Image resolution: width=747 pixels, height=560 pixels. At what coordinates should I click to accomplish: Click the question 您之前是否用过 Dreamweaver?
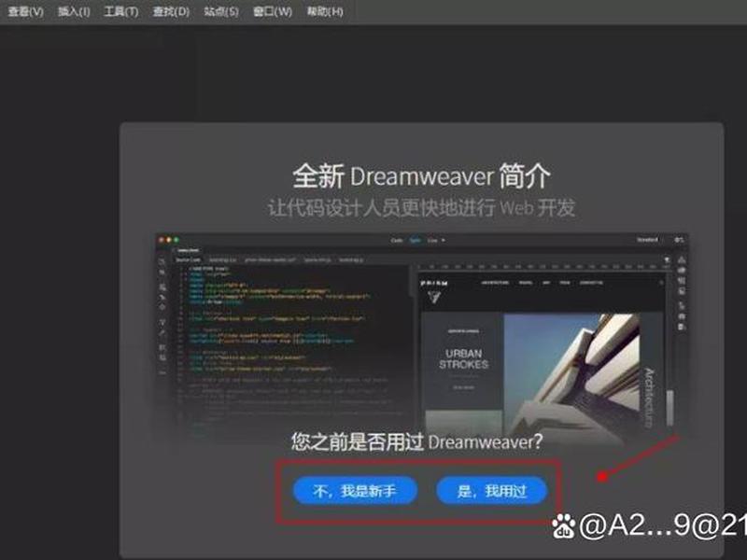[x=416, y=441]
